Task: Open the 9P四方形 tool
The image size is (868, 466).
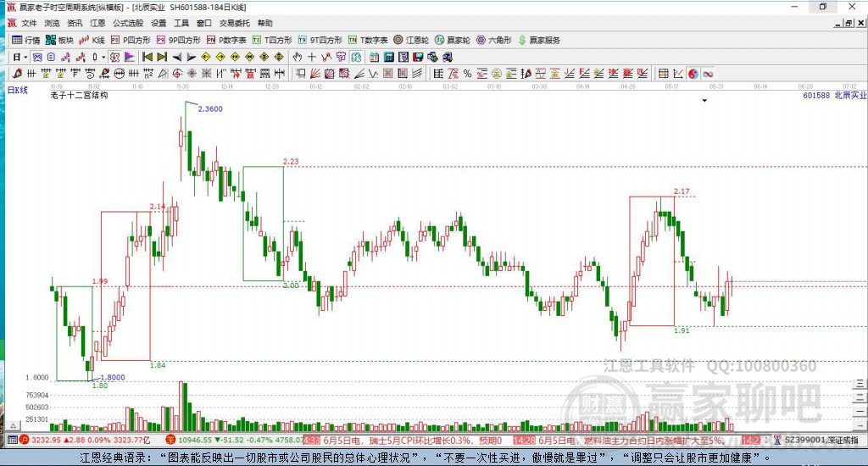Action: coord(179,40)
